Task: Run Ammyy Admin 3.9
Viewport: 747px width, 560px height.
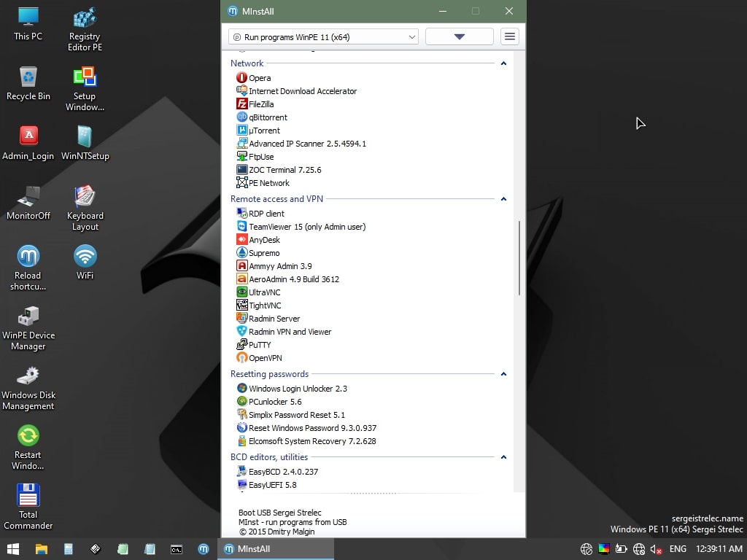Action: [274, 266]
